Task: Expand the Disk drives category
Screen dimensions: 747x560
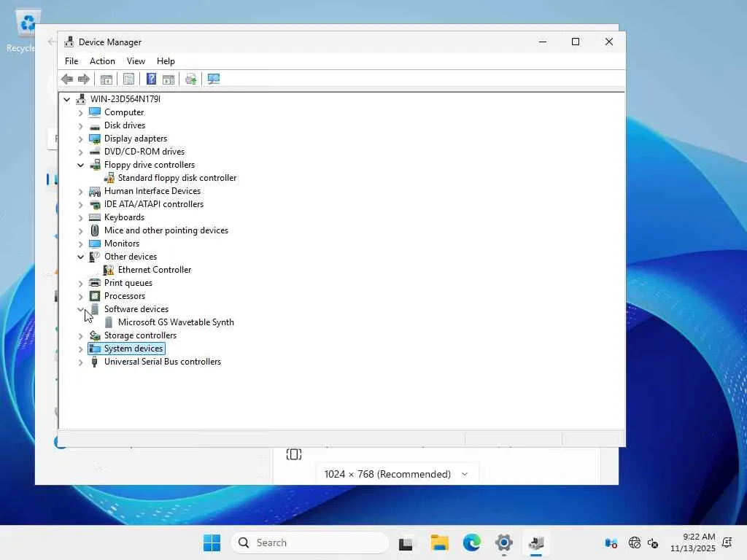Action: pyautogui.click(x=80, y=126)
